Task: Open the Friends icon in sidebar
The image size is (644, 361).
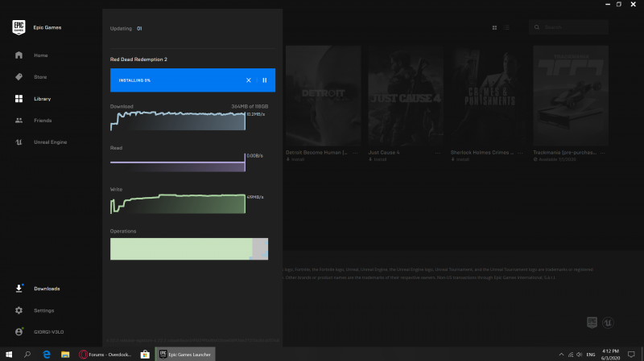Action: (x=19, y=121)
